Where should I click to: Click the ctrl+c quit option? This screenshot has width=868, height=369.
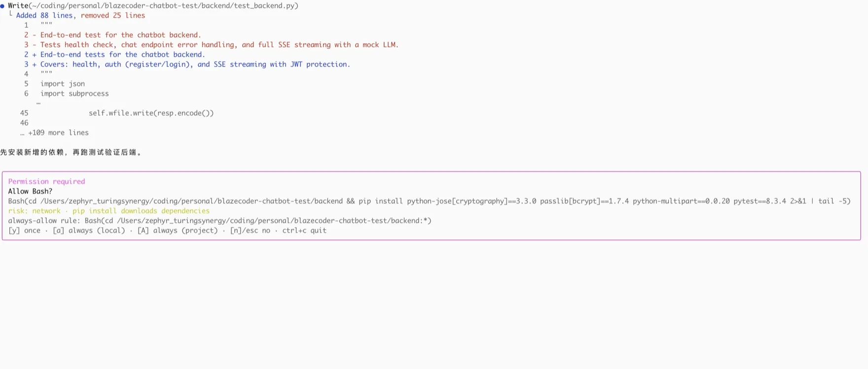tap(304, 231)
